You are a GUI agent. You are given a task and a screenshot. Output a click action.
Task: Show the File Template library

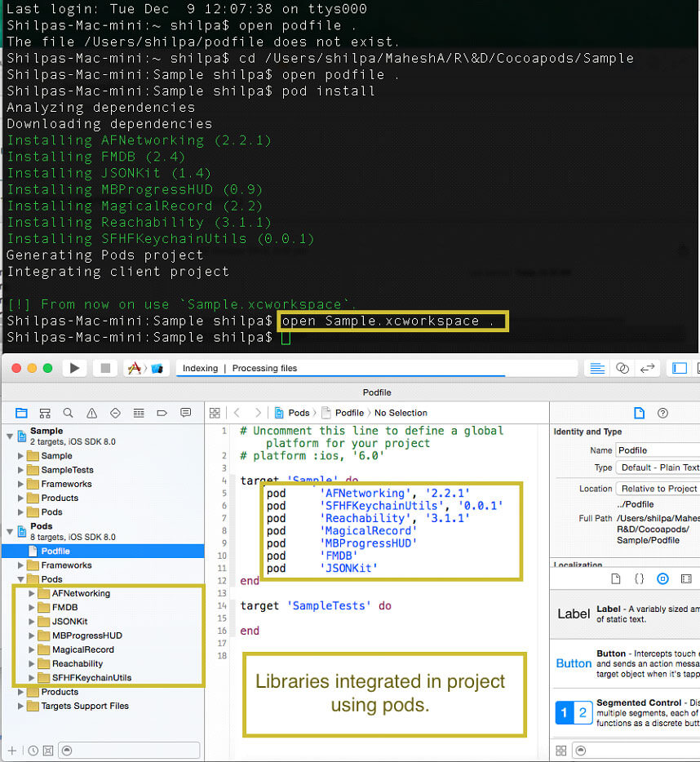click(616, 578)
